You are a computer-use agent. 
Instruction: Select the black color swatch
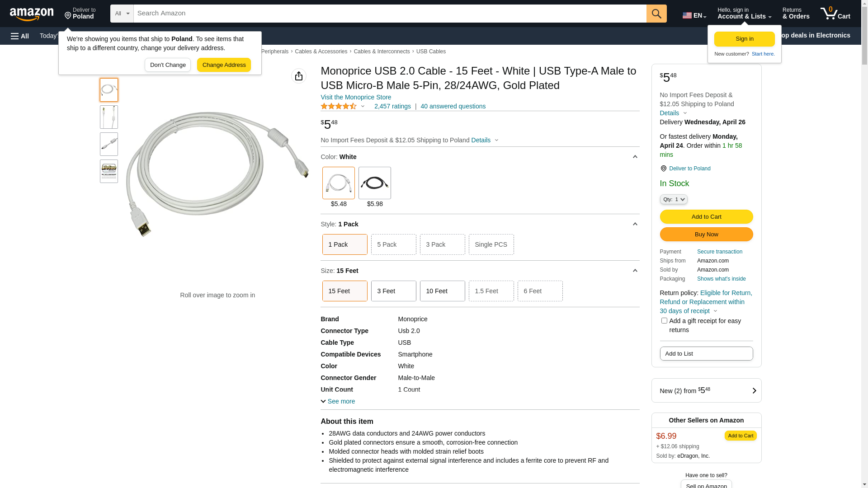pos(375,183)
